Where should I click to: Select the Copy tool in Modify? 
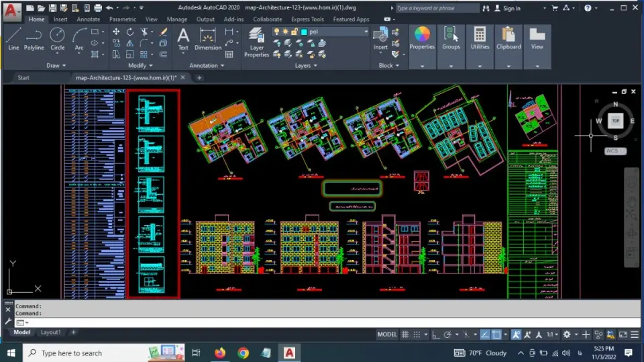click(116, 43)
